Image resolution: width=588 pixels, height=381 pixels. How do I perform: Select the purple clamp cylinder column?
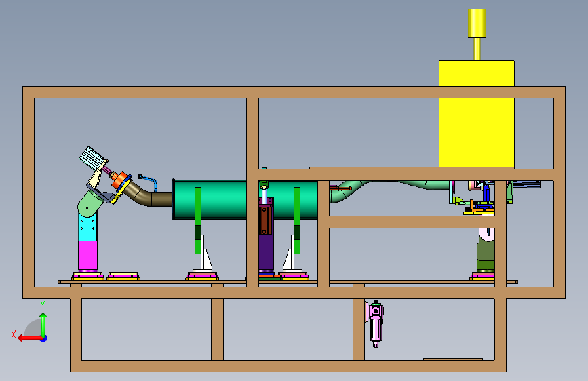tap(266, 252)
